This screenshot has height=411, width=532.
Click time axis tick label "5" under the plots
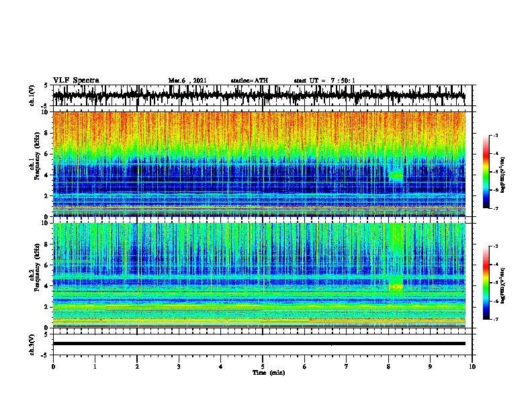263,367
